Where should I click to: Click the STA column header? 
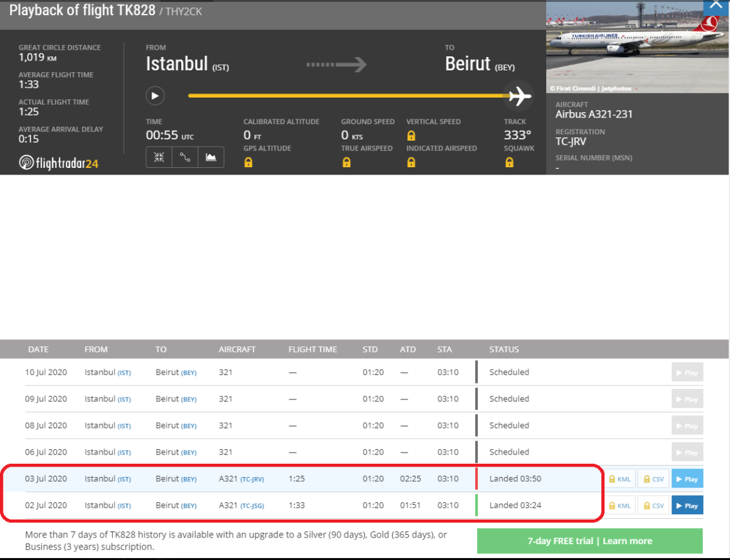coord(445,349)
